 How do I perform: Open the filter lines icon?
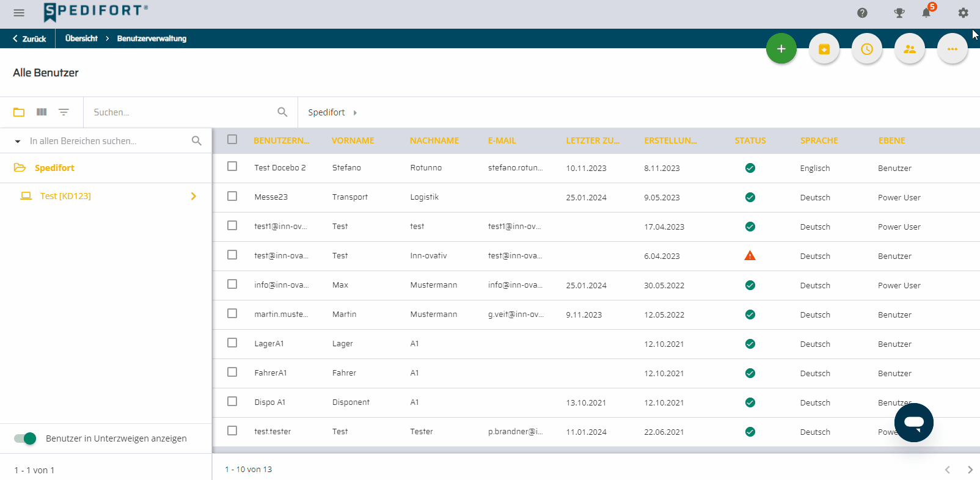click(x=64, y=112)
